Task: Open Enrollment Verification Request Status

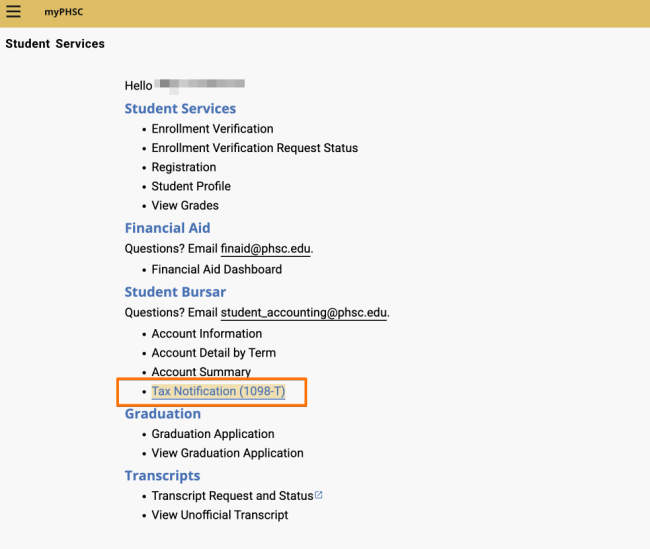Action: [255, 148]
